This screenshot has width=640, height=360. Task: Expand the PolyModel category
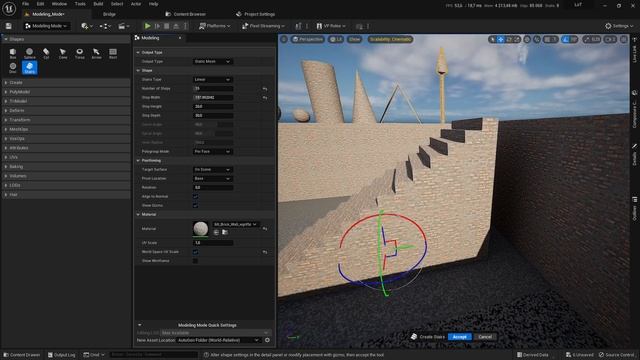click(x=66, y=92)
